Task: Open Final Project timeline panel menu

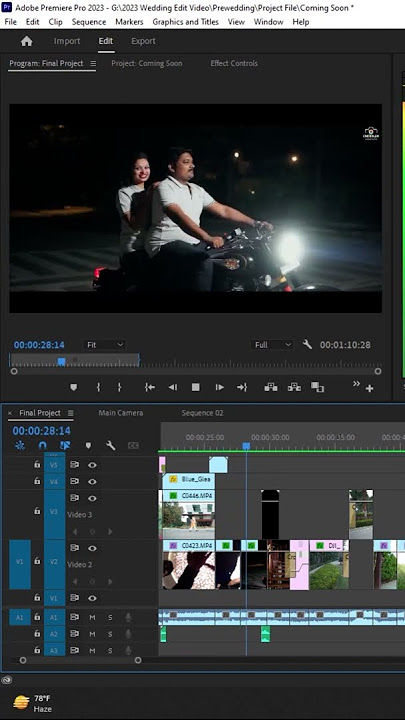Action: tap(70, 413)
